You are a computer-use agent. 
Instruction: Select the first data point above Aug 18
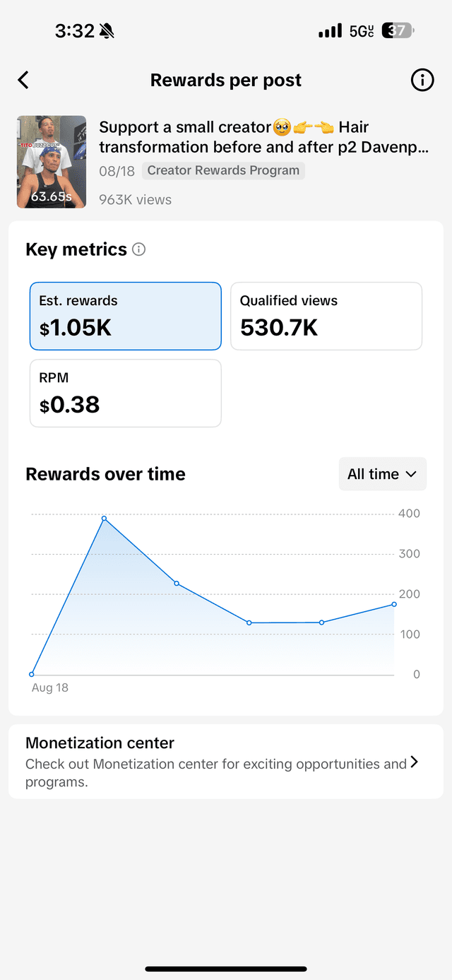pyautogui.click(x=31, y=674)
